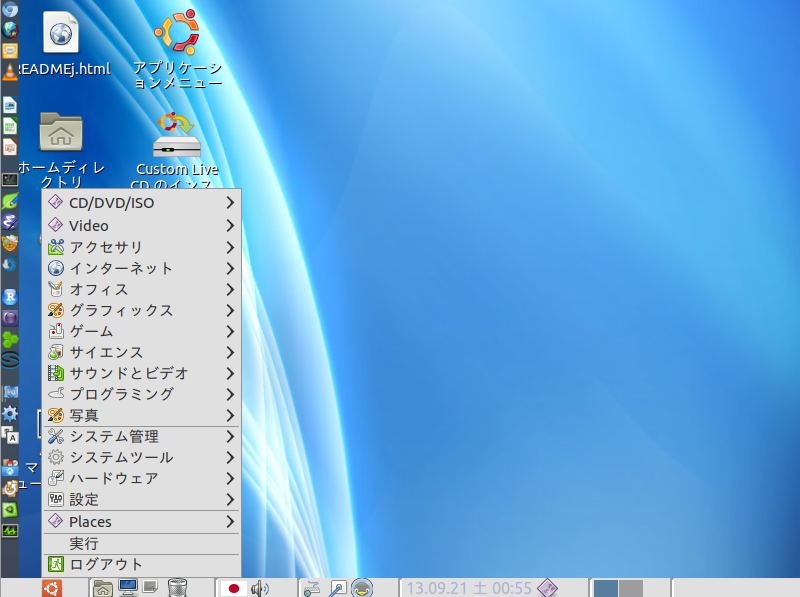This screenshot has height=597, width=800.
Task: Select 実行 (Run) in the menu
Action: [141, 544]
